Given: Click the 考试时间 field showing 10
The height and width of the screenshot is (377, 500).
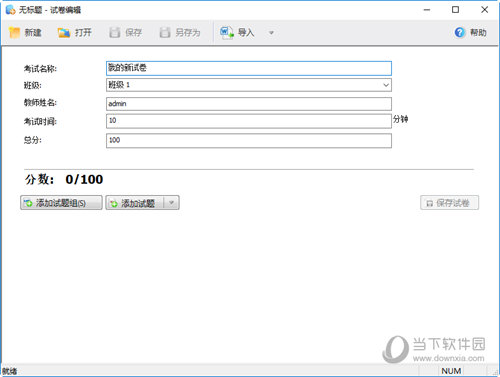Looking at the screenshot, I should pyautogui.click(x=249, y=121).
